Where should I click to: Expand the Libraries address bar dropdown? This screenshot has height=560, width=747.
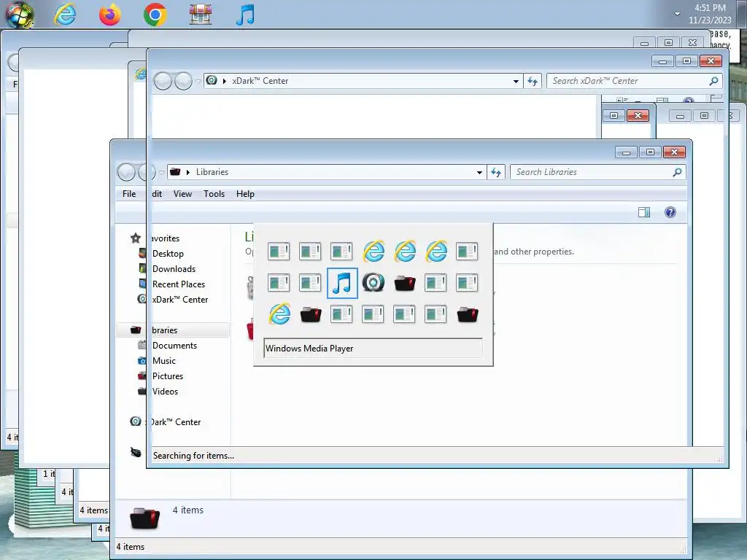[x=479, y=172]
